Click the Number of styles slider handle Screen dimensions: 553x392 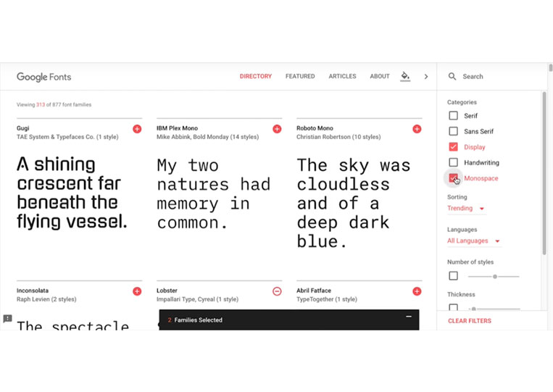pyautogui.click(x=495, y=276)
